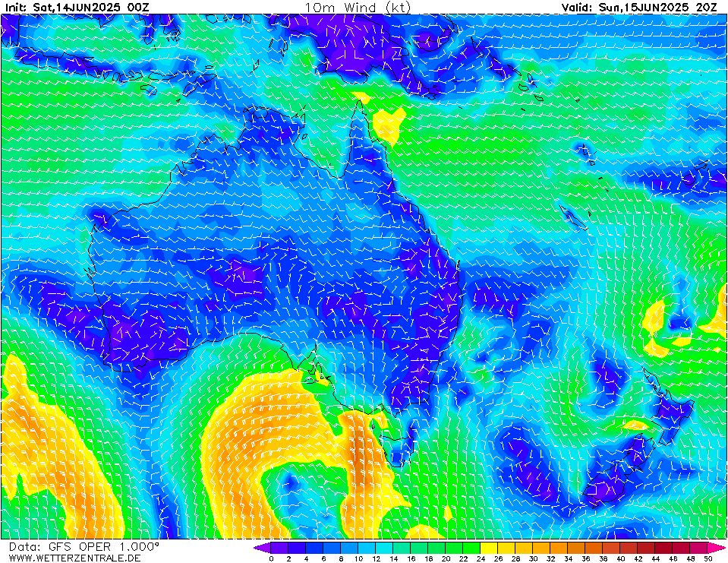
Task: Click the legend label '10'
Action: tap(358, 558)
